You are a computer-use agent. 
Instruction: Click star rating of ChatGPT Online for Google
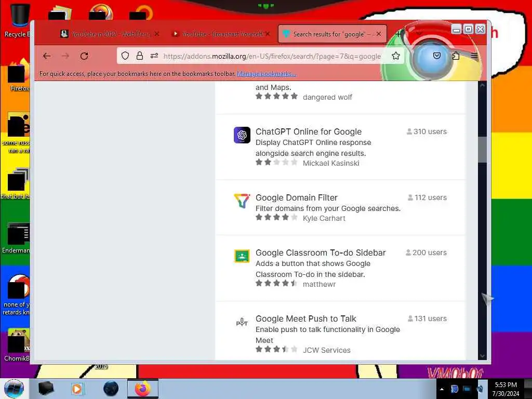pyautogui.click(x=276, y=162)
